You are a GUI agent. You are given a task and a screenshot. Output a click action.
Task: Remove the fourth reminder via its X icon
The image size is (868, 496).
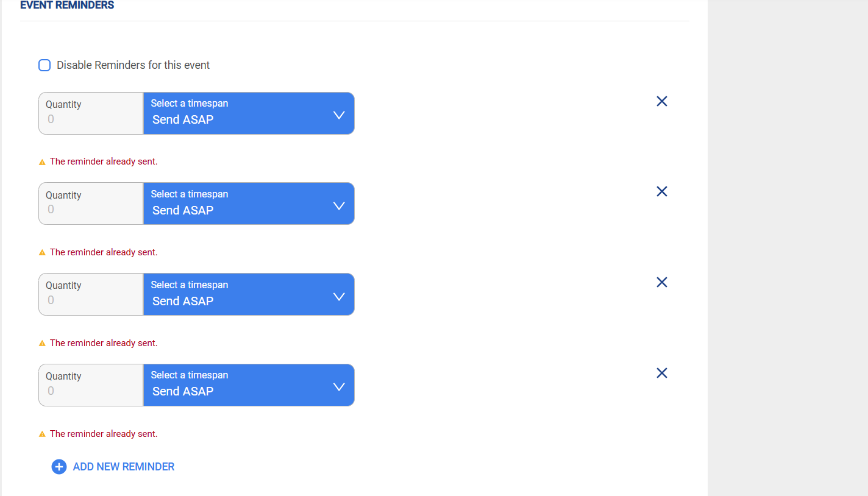coord(662,373)
